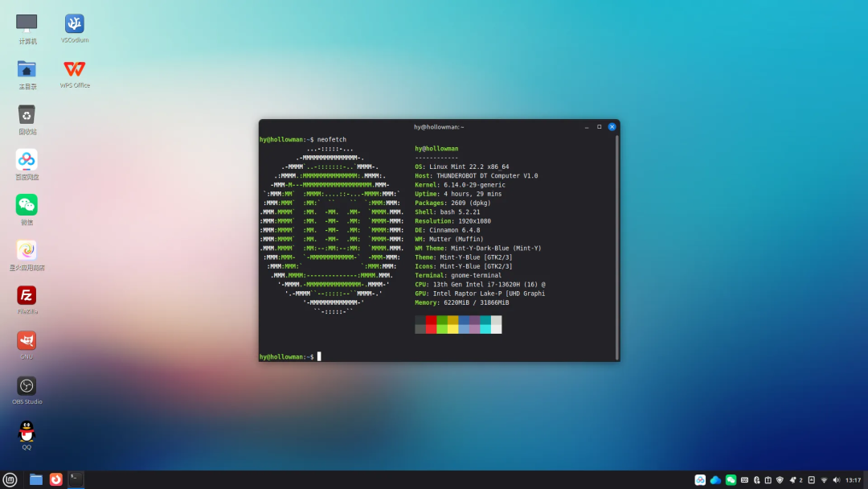Select the terminal icon in the panel

[x=76, y=479]
